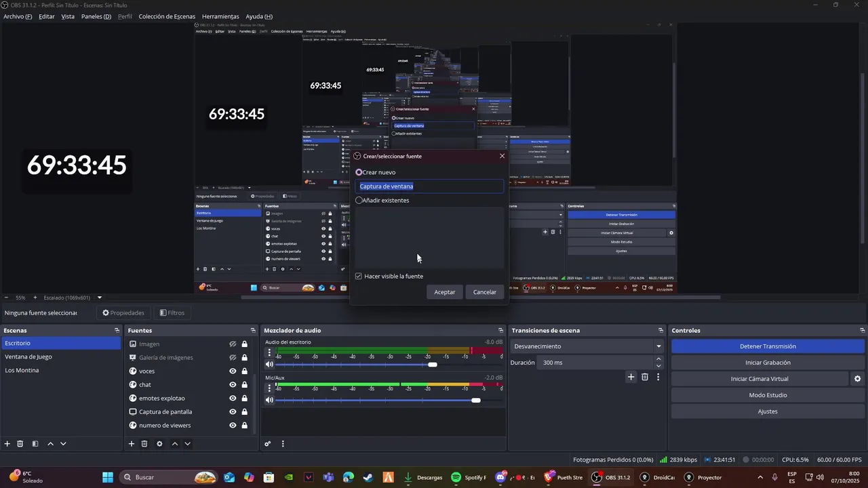Select the Añadir existentes radio button
This screenshot has width=868, height=488.
pos(359,200)
